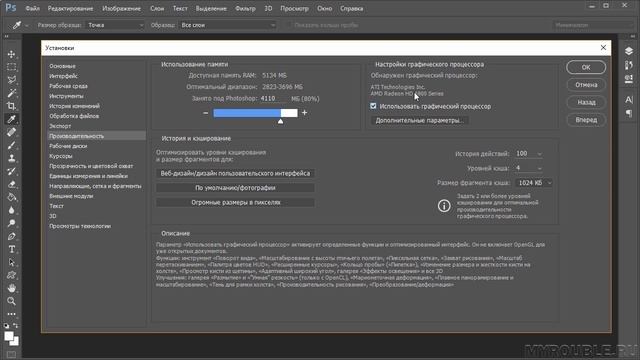640x360 pixels.
Task: Select Производительность preferences category
Action: 96,136
